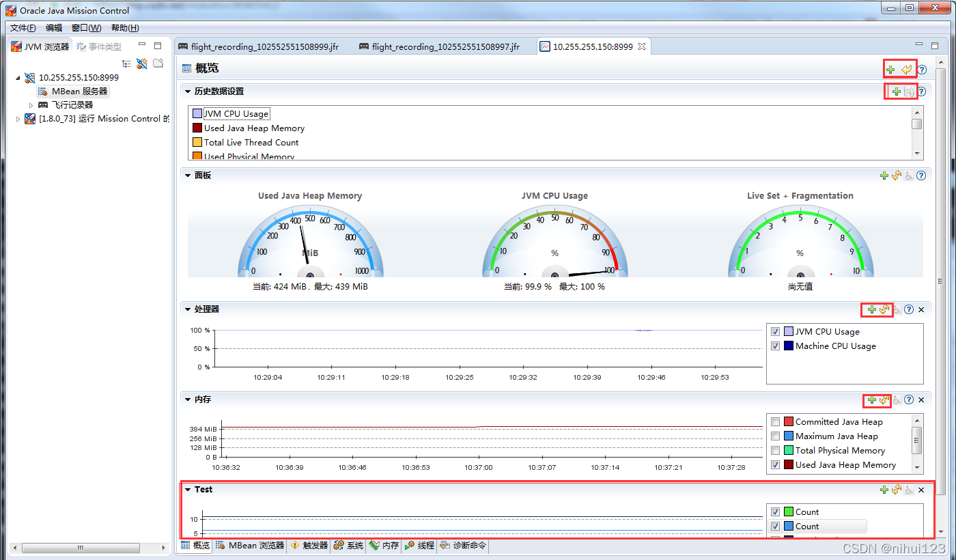Open help for the 内存 section
Image resolution: width=956 pixels, height=560 pixels.
point(909,400)
